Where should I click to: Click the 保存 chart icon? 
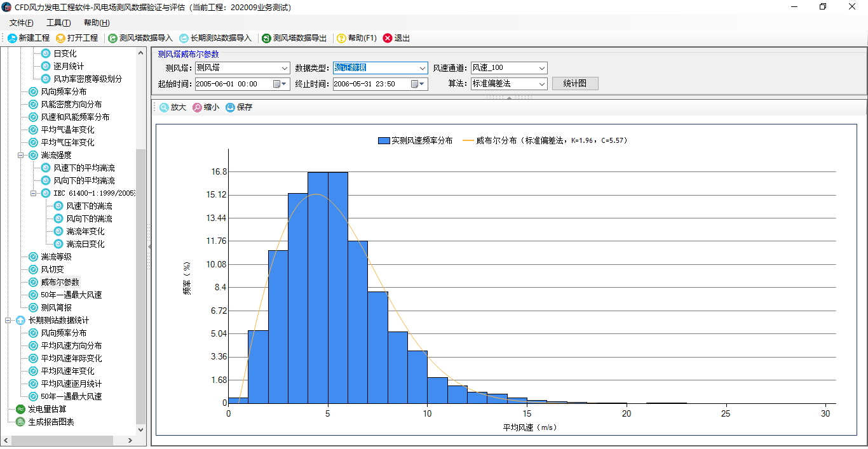coord(231,107)
